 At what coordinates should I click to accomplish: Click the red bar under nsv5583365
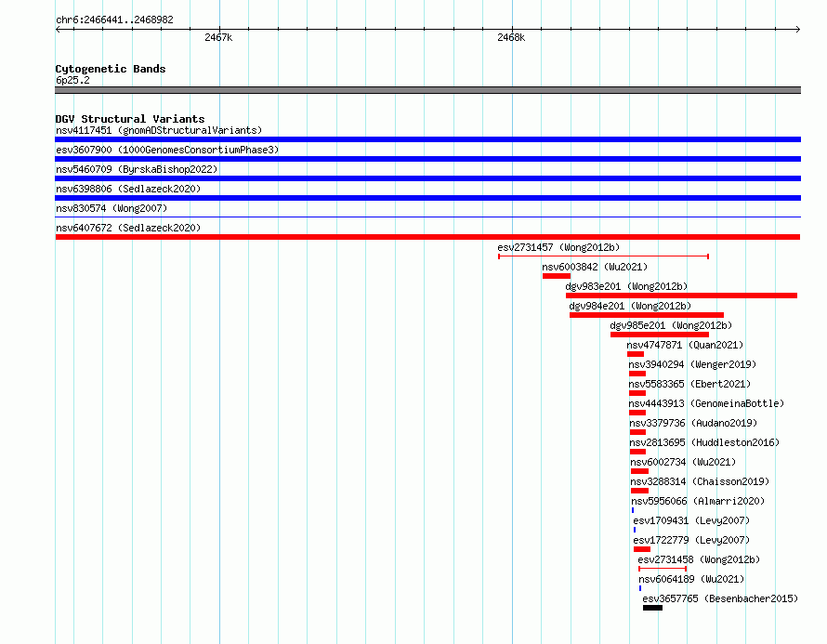(x=637, y=393)
